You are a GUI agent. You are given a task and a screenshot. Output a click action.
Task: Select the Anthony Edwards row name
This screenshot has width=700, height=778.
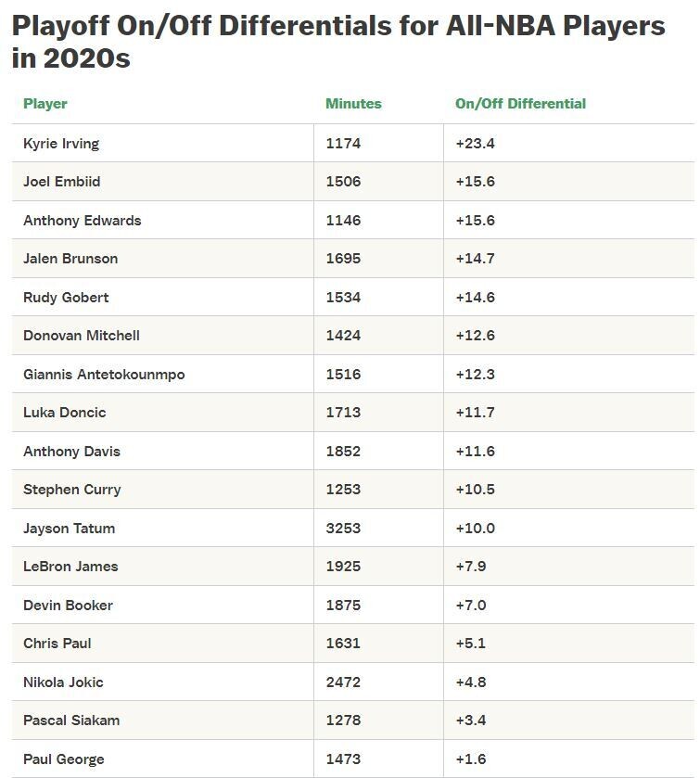tap(83, 221)
